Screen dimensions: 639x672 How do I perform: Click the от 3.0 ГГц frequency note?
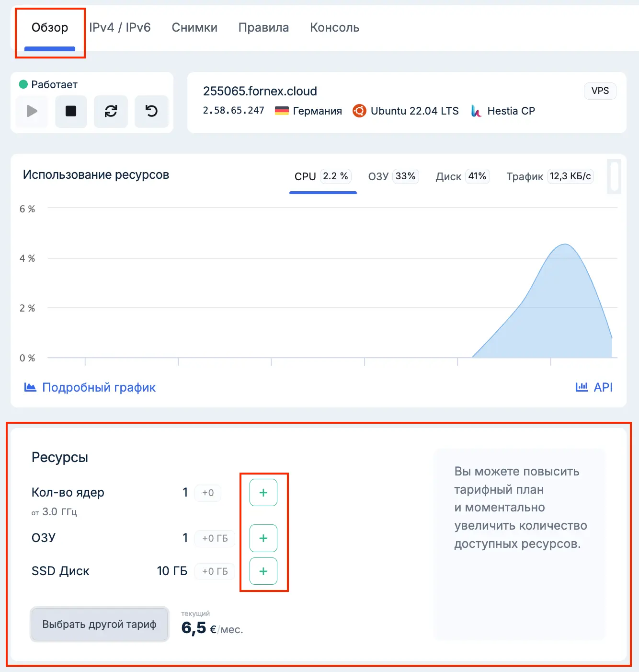click(54, 512)
